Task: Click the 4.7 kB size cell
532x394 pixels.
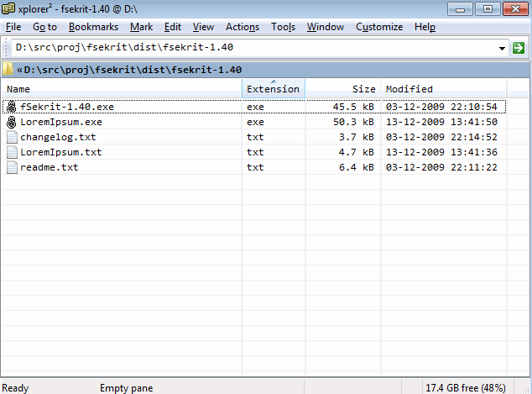Action: [357, 152]
